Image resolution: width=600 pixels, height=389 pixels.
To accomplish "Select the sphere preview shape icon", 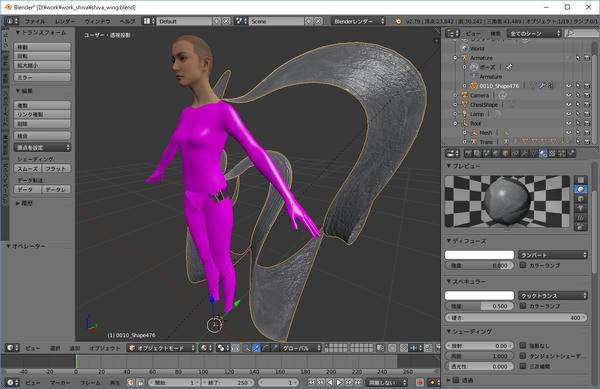I will tap(581, 189).
